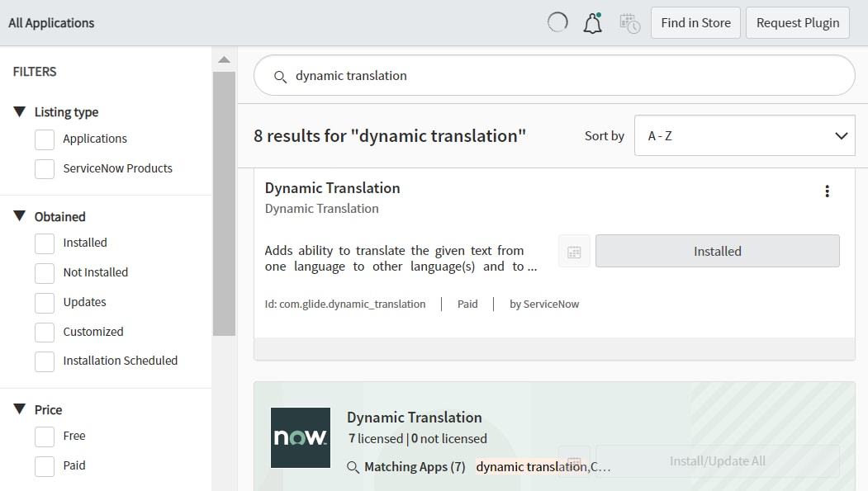This screenshot has height=491, width=868.
Task: Click the '8 results for' heading
Action: (x=390, y=136)
